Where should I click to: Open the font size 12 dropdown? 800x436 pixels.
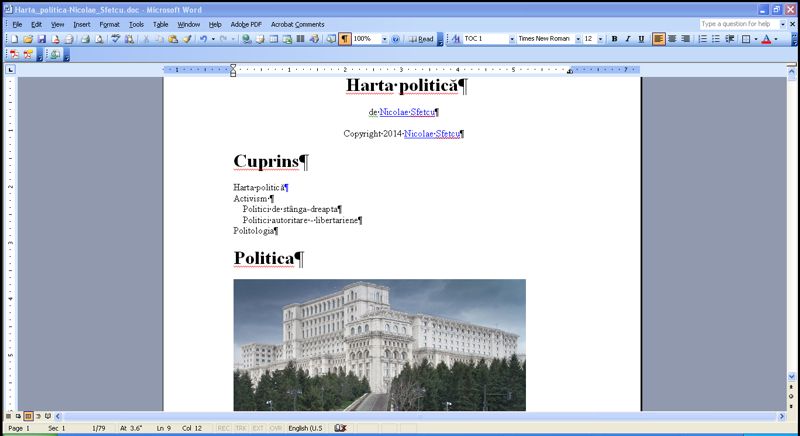601,39
